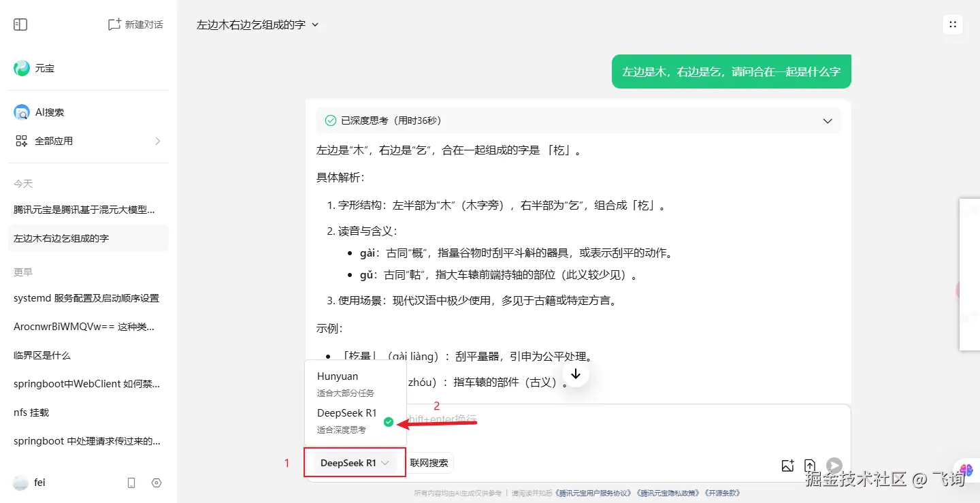Start a new chat with 新建对话
Screen dimensions: 980x503
tap(135, 25)
